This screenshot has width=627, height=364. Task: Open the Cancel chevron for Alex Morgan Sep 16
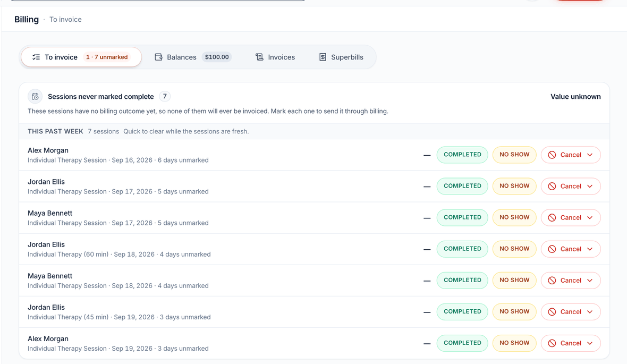(x=590, y=155)
